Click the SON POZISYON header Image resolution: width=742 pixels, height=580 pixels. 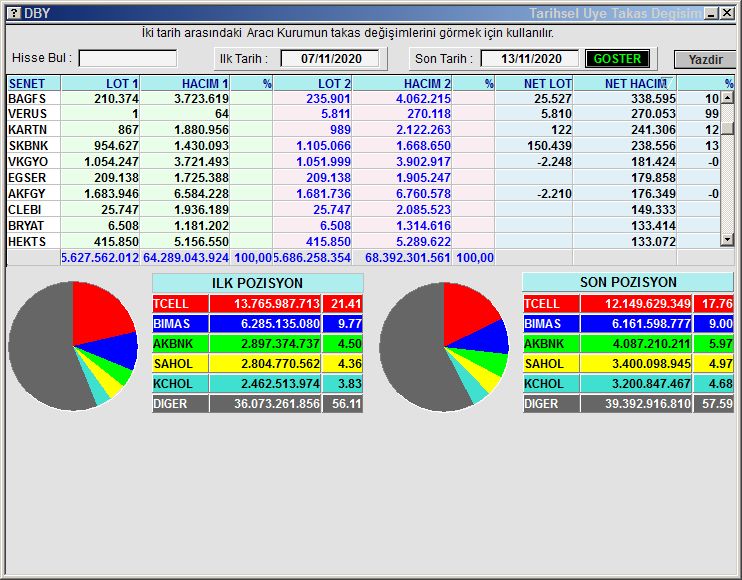point(628,282)
